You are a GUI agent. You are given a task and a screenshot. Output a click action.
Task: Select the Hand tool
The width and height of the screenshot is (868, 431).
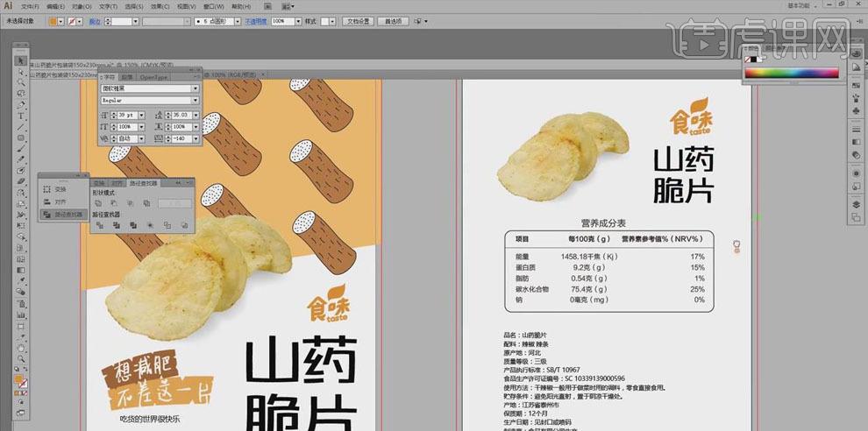click(21, 348)
